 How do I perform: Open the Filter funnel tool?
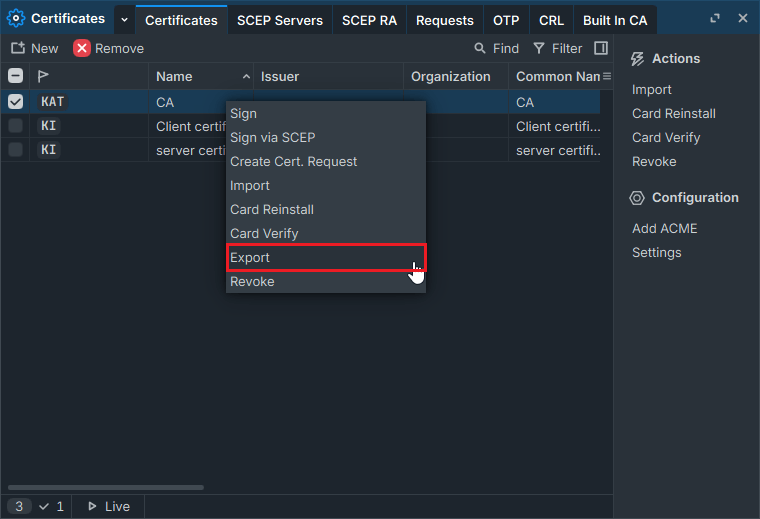[x=557, y=48]
